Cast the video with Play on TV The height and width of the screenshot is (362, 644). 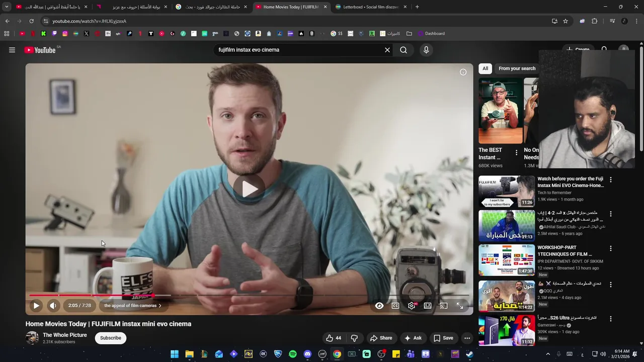[444, 306]
